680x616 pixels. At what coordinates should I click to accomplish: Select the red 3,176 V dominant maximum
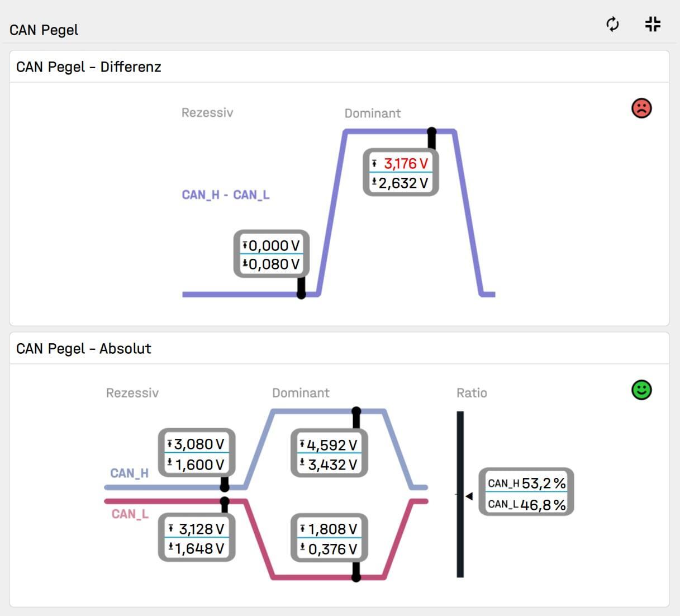[x=406, y=164]
